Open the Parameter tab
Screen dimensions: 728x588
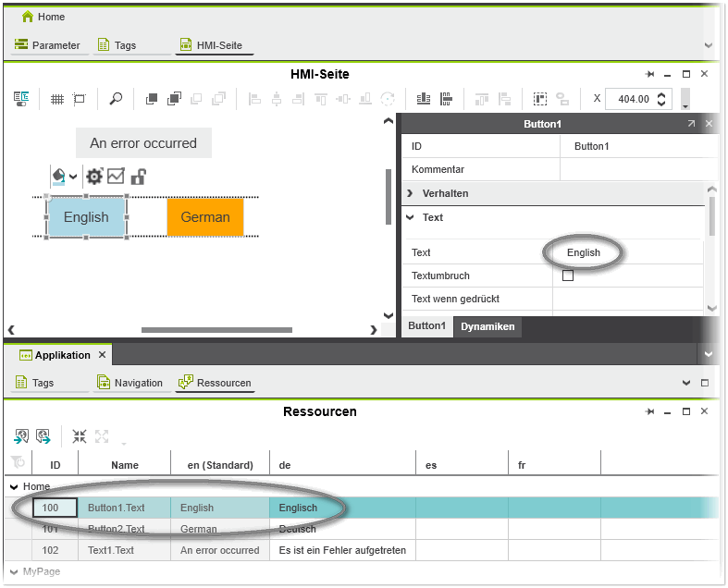[47, 44]
